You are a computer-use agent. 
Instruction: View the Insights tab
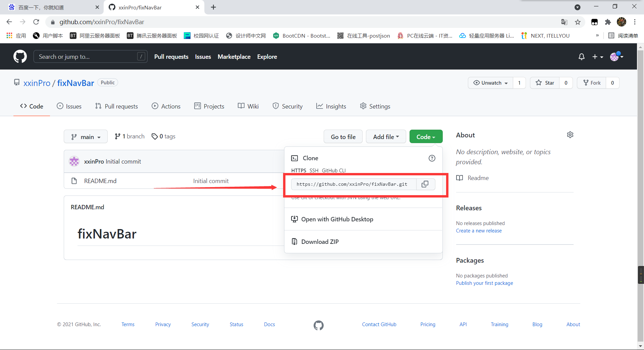coord(331,106)
